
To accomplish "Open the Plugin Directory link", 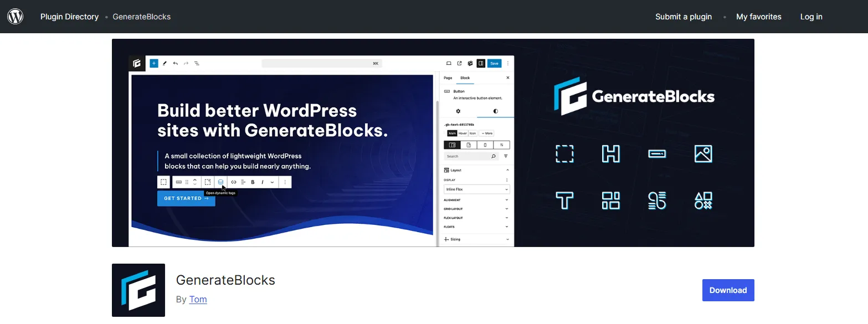I will 69,17.
